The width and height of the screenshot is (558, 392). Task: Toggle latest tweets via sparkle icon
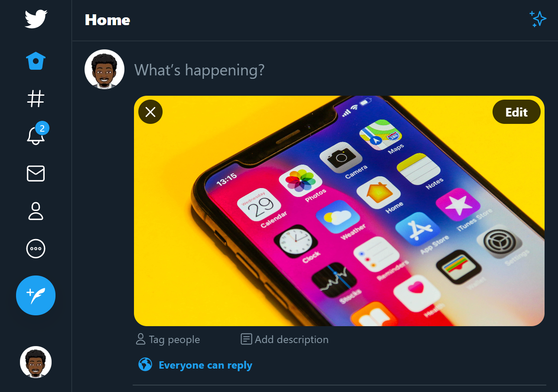coord(538,19)
